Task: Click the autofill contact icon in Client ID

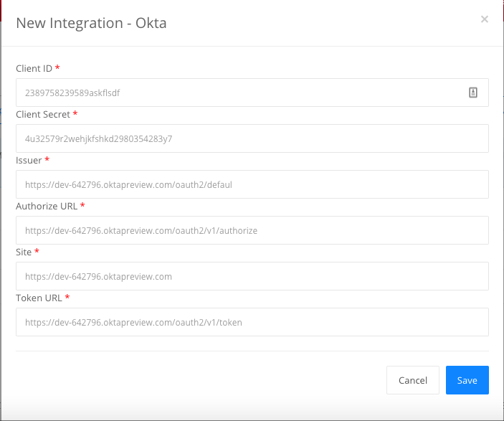Action: 473,93
